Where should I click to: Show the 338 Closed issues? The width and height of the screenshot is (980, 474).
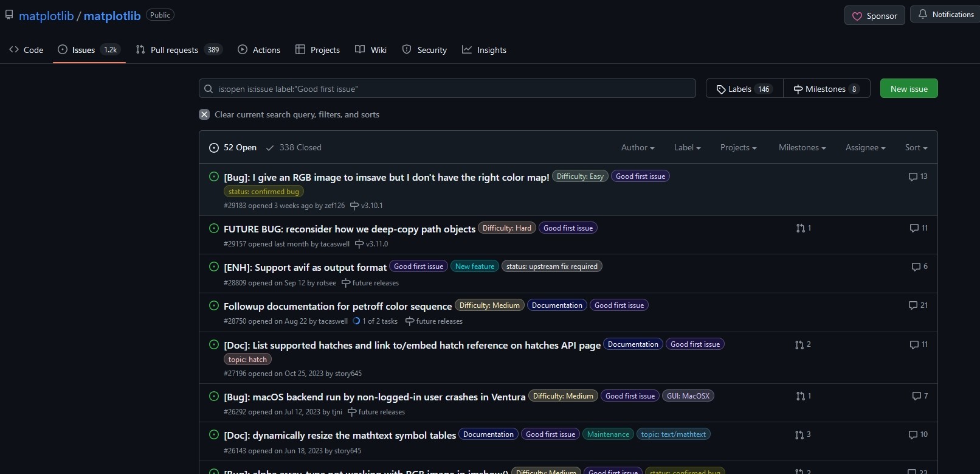[x=294, y=147]
